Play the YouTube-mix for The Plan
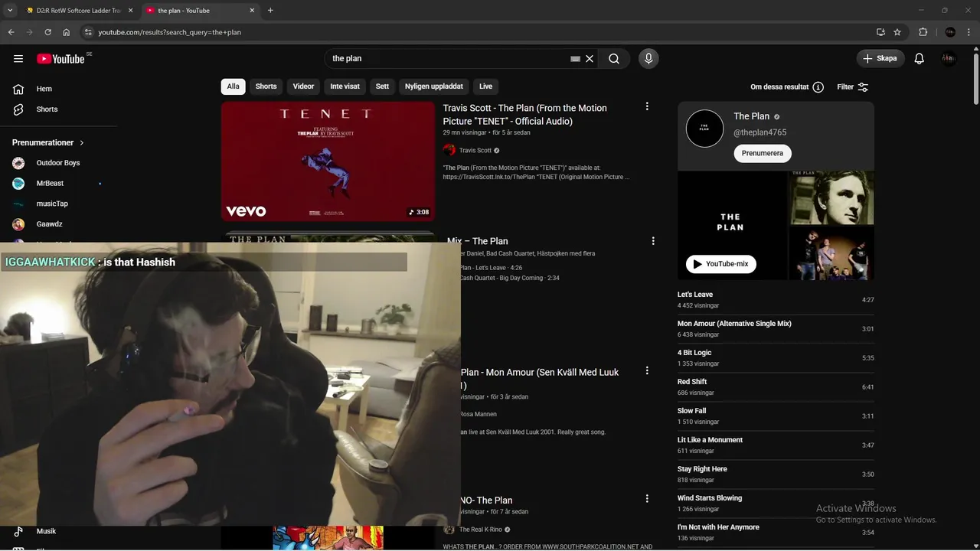The image size is (980, 551). tap(721, 264)
